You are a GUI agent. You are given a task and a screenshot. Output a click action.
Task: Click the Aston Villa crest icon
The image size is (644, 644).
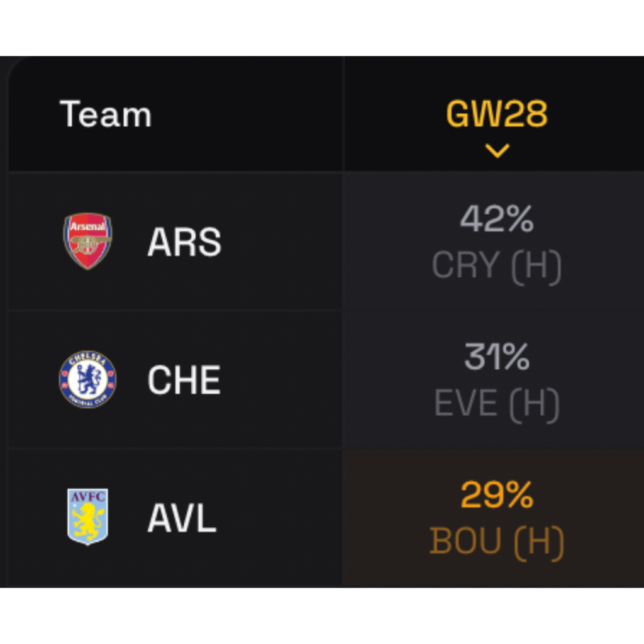point(88,517)
